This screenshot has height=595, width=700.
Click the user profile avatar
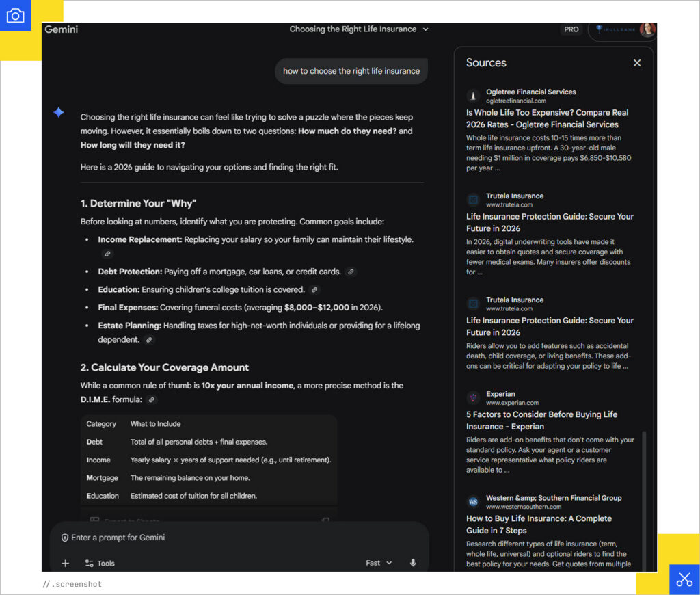[x=647, y=29]
